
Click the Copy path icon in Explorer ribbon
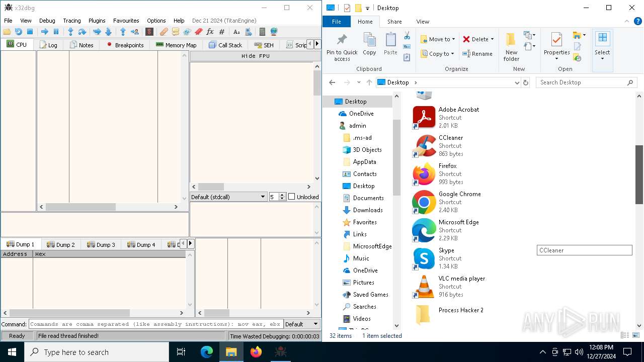click(x=407, y=46)
